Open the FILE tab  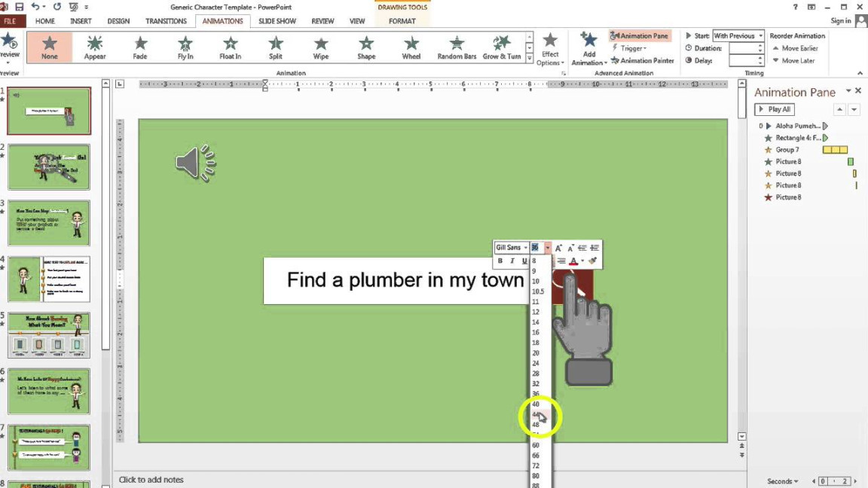[11, 21]
